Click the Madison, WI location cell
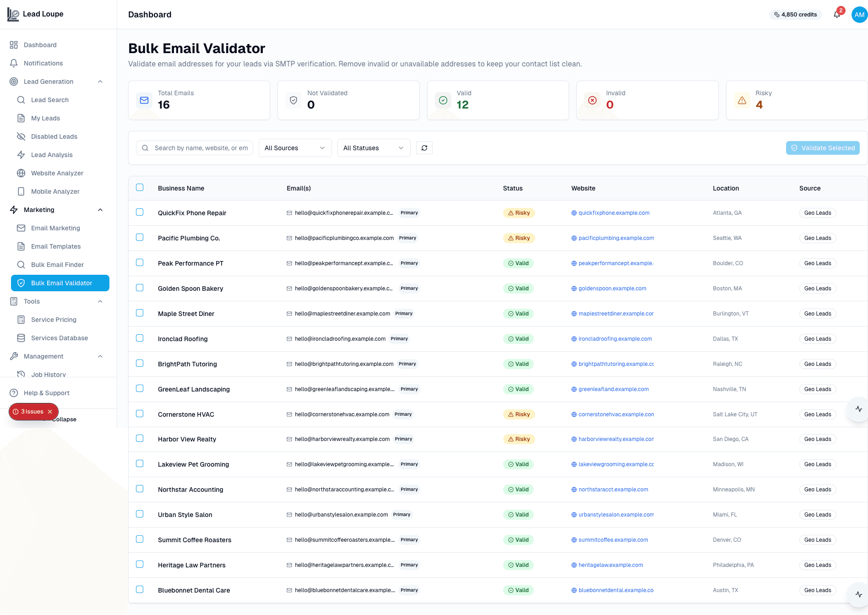The image size is (868, 615). point(728,464)
